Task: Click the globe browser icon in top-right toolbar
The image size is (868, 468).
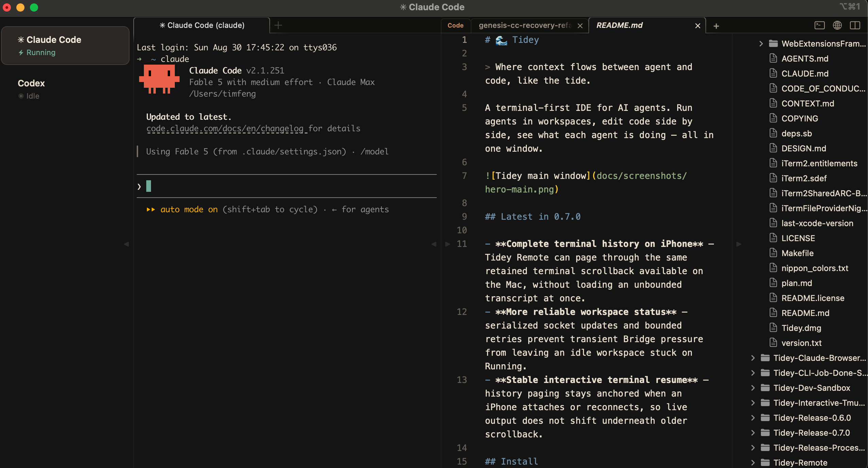Action: pyautogui.click(x=837, y=26)
